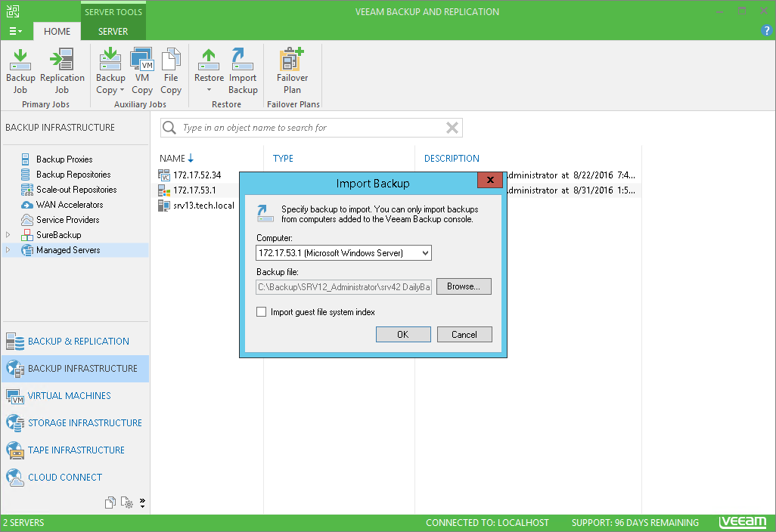Click the Veeam app icon in title bar

[x=14, y=11]
